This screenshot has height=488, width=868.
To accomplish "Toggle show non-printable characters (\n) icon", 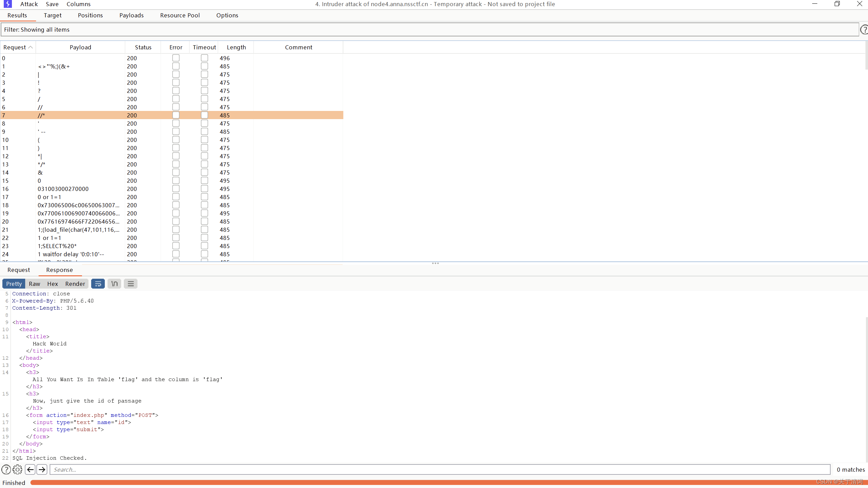I will (114, 283).
